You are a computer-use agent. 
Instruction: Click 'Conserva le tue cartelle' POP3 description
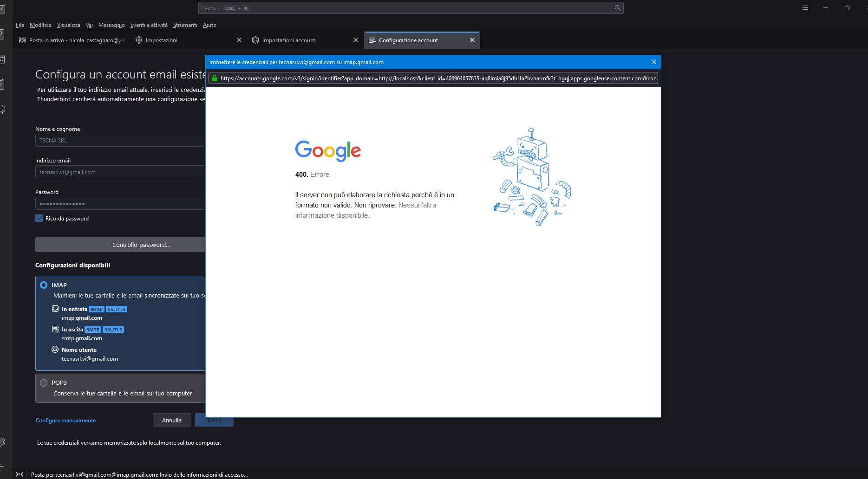point(123,393)
